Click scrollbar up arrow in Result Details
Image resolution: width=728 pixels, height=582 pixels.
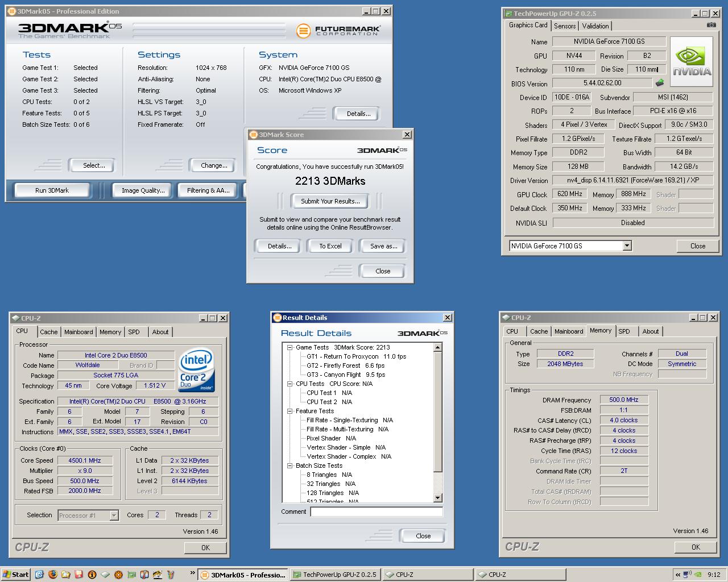(x=437, y=347)
